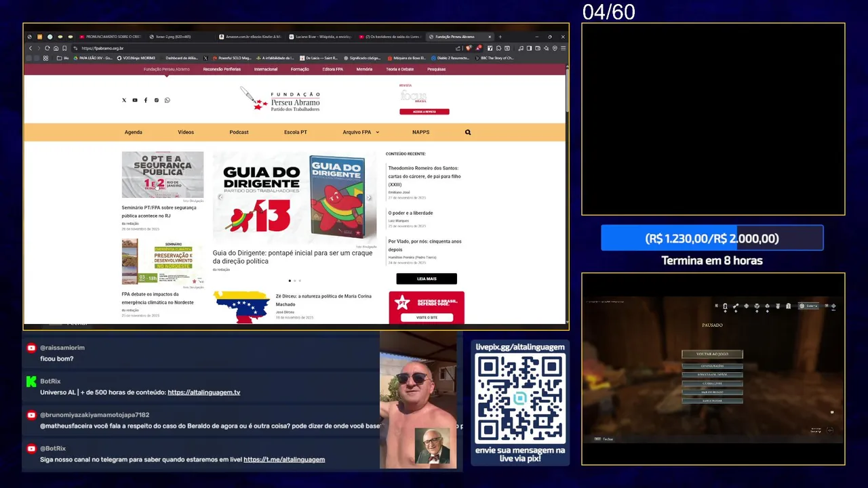Viewport: 868px width, 488px height.
Task: Open the Brave shields lion icon
Action: click(469, 48)
